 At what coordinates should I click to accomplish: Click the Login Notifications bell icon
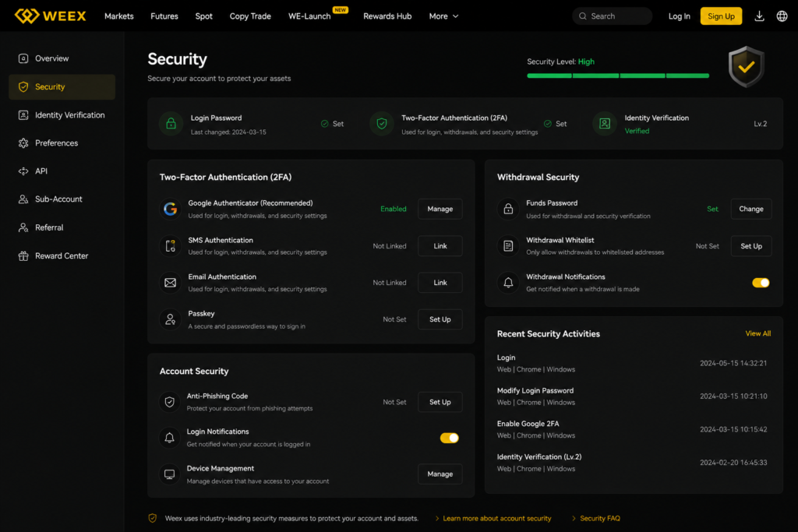pyautogui.click(x=169, y=438)
